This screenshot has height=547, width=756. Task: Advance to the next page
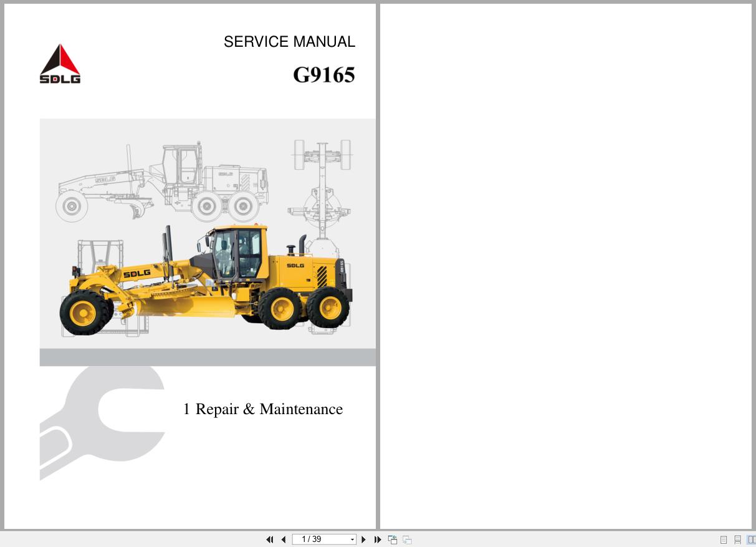363,539
